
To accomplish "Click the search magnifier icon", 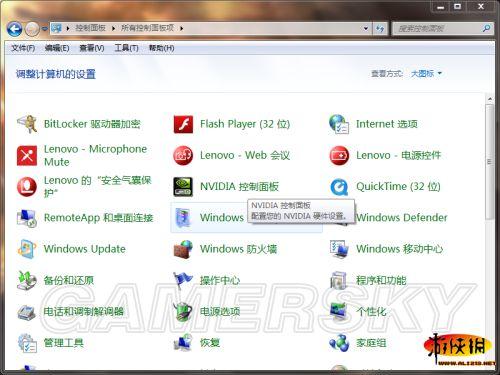I will coord(486,29).
